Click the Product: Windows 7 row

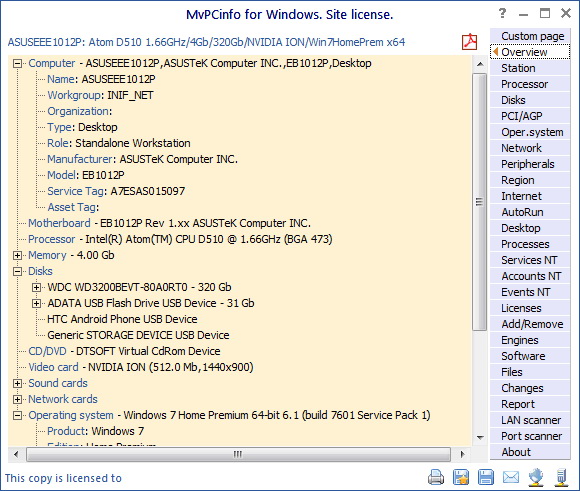(95, 431)
